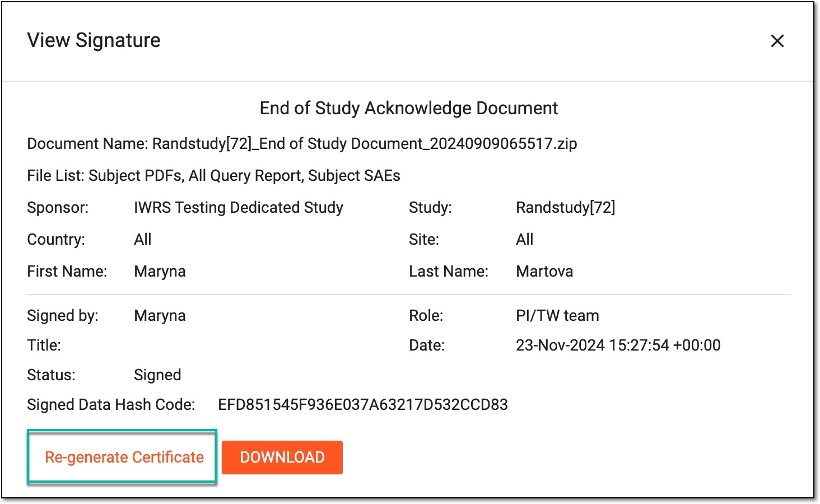Click the DOWNLOAD button
The width and height of the screenshot is (820, 504).
coord(282,457)
